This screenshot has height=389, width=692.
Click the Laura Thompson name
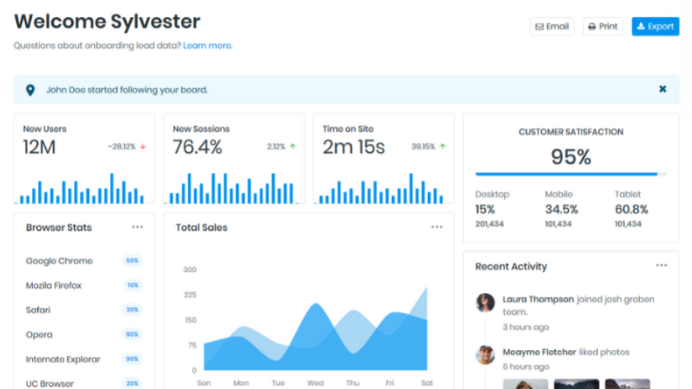[x=538, y=299]
